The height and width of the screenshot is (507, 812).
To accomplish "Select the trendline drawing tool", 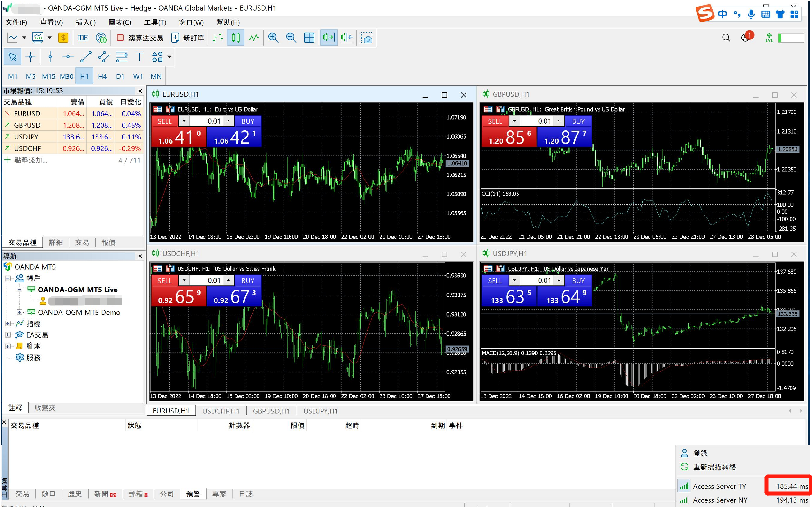I will tap(86, 57).
